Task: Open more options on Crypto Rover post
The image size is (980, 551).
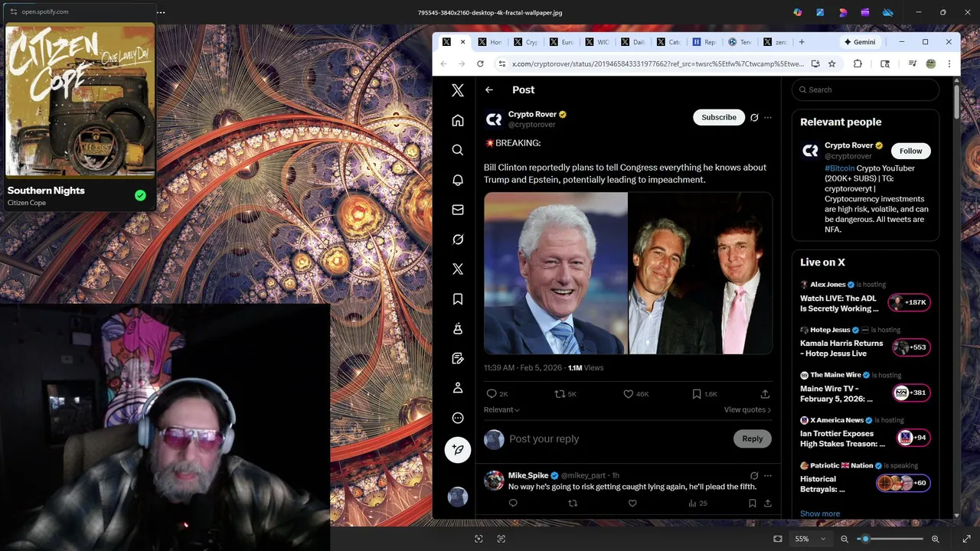Action: (x=768, y=117)
